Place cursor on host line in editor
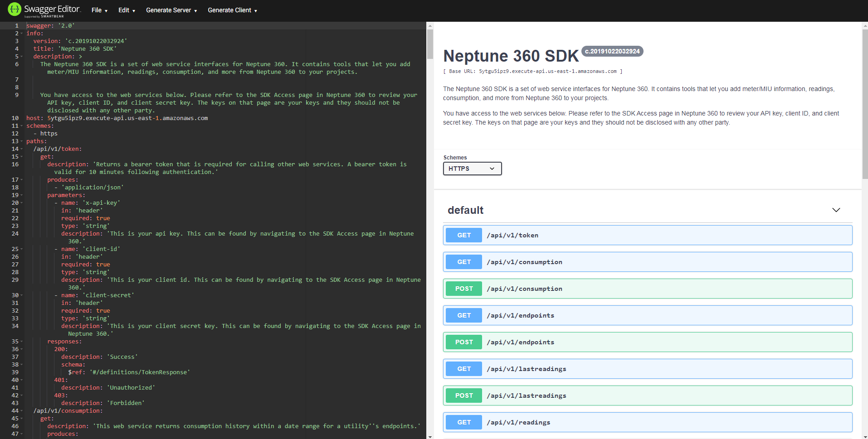Viewport: 868px width, 439px height. click(x=117, y=118)
